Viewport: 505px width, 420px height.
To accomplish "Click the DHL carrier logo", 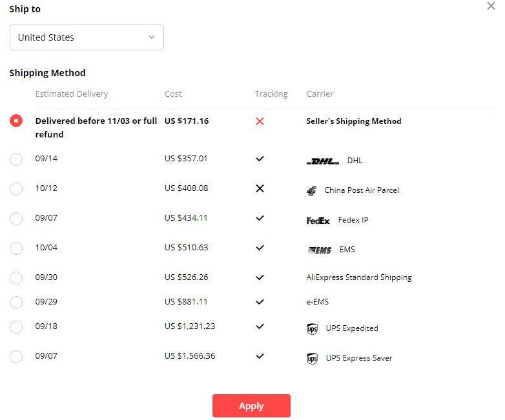I will click(322, 161).
